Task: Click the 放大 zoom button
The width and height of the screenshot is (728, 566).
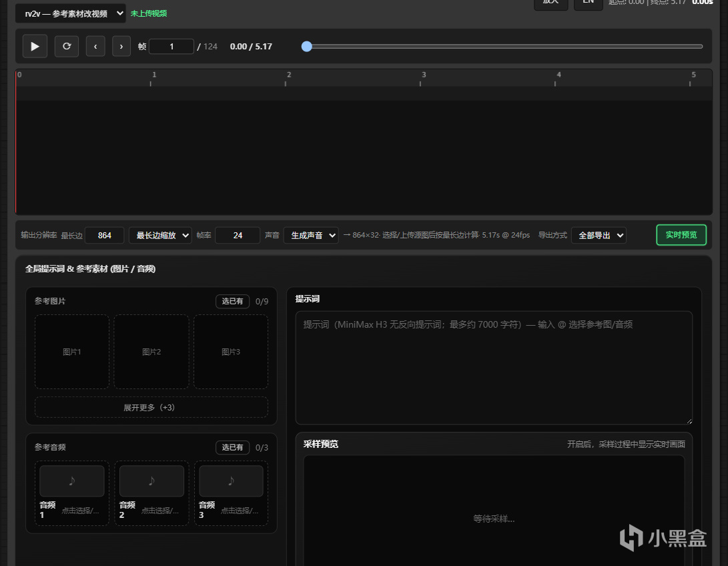Action: 551,3
